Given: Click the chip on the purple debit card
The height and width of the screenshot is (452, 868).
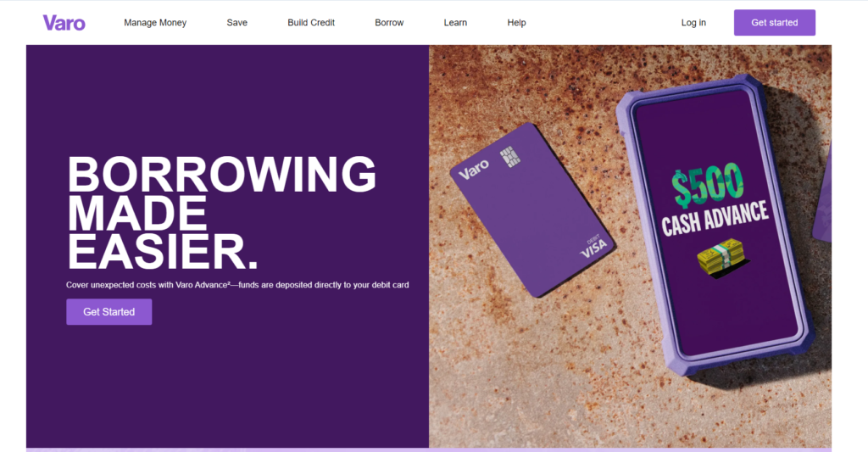Looking at the screenshot, I should pos(509,158).
